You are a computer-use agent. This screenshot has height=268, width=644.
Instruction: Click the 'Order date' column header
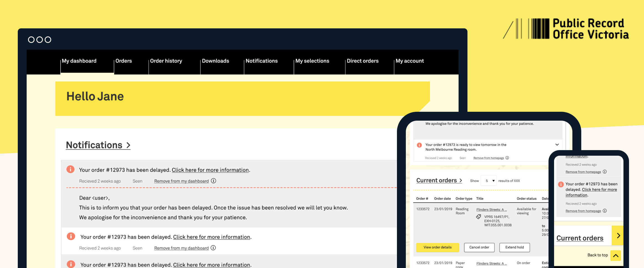[442, 199]
